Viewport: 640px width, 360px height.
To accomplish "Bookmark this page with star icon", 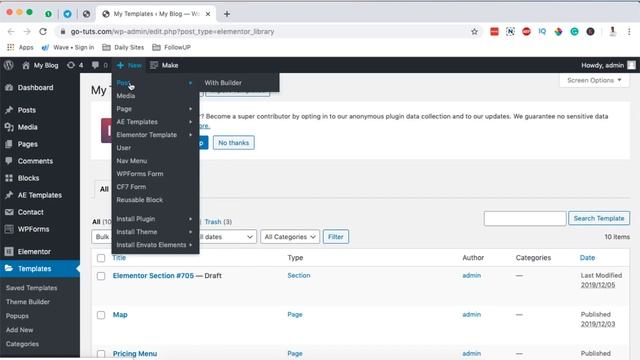I will pos(474,31).
